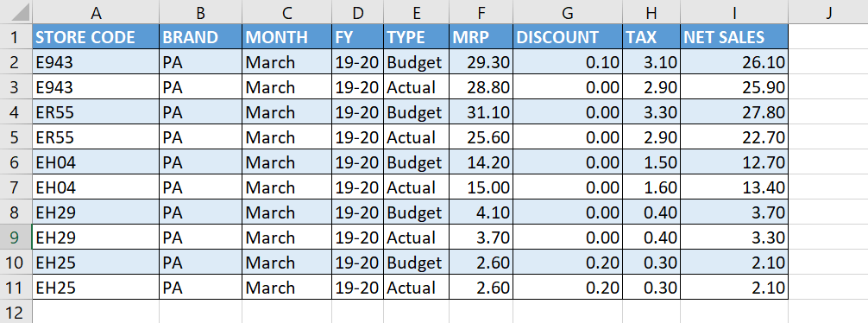Select EH04 in row 6
The width and height of the screenshot is (868, 323).
pos(96,161)
